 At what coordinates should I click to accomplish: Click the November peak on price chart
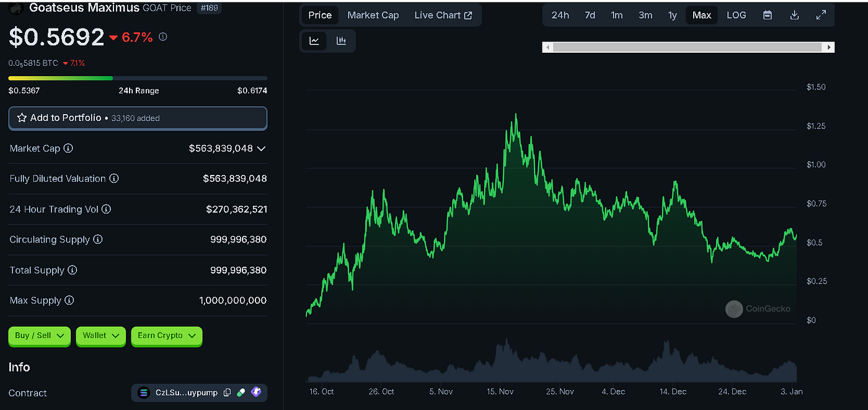coord(516,115)
